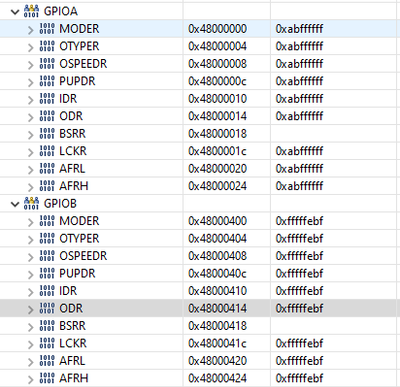
Task: Click the register icon beside GPIOA OSPEEDR
Action: (x=47, y=64)
